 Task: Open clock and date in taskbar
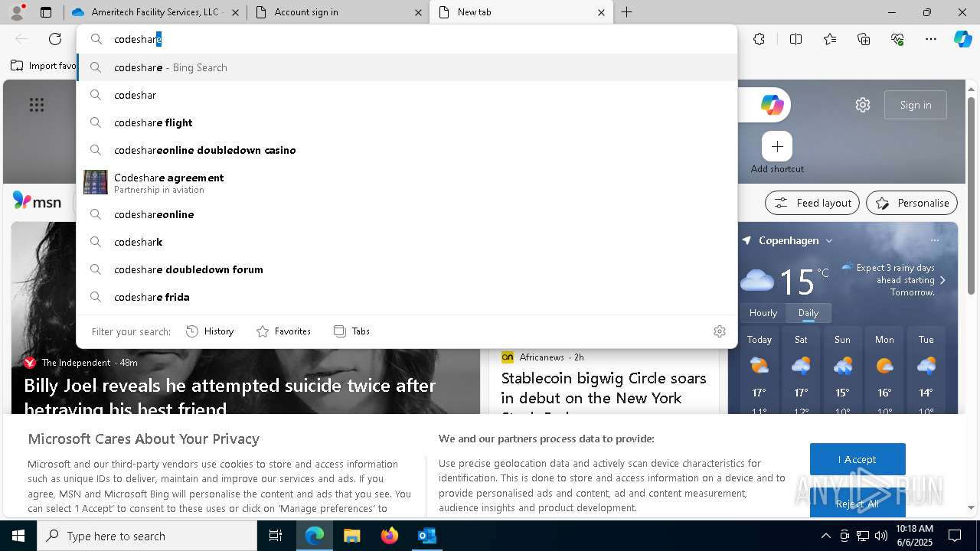tap(914, 536)
